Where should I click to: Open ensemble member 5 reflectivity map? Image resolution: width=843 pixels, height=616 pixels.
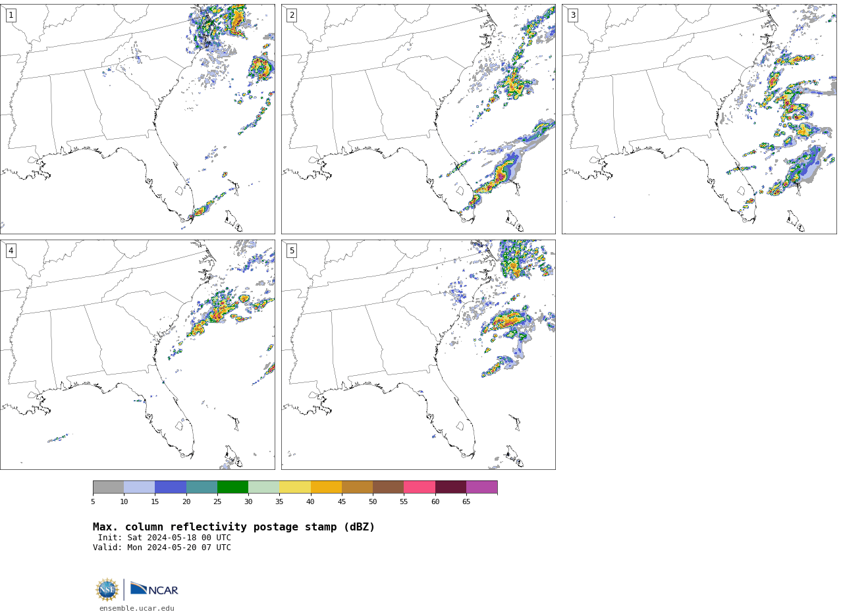tap(418, 355)
